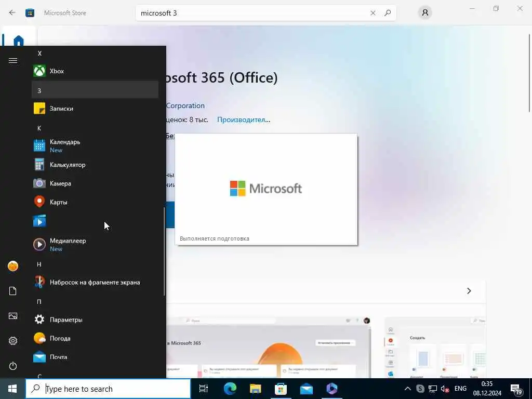Image resolution: width=532 pixels, height=399 pixels.
Task: Switch to Microsoft Store taskbar icon
Action: pyautogui.click(x=281, y=389)
